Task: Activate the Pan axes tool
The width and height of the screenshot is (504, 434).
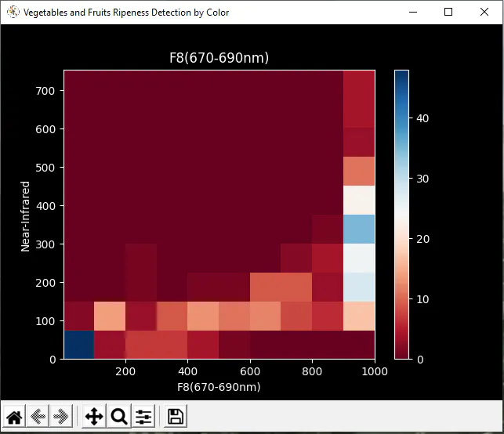Action: 94,417
